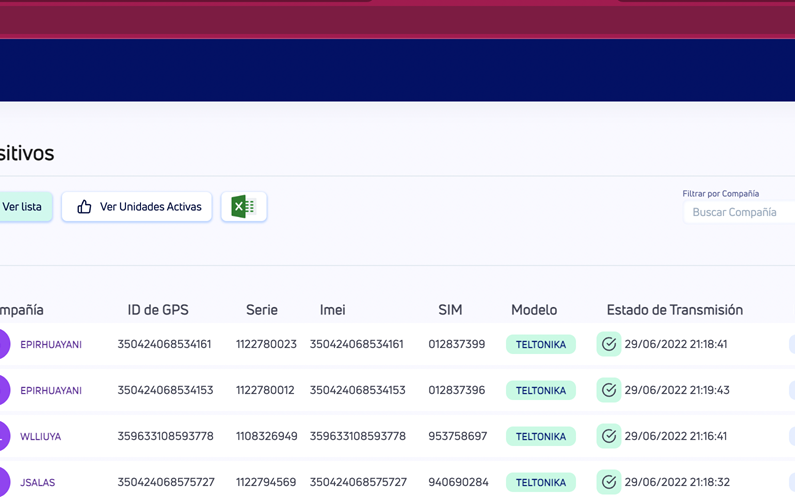Click transmission check icon for 21:19:43 row
This screenshot has width=795, height=498.
coord(609,390)
